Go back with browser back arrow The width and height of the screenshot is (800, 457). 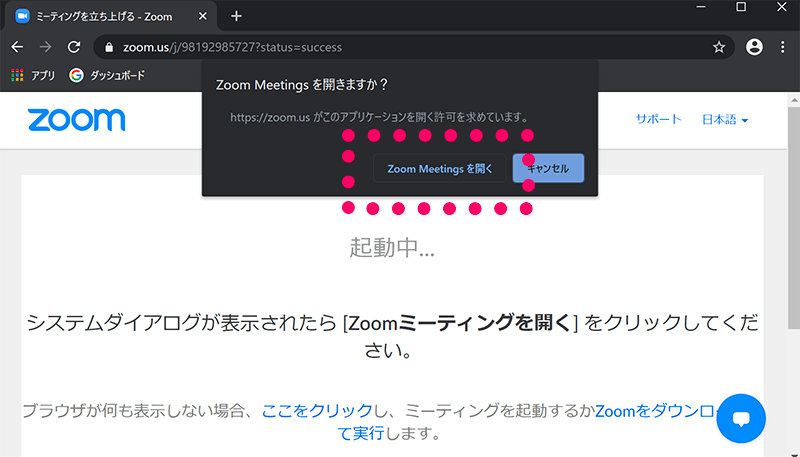click(x=17, y=47)
